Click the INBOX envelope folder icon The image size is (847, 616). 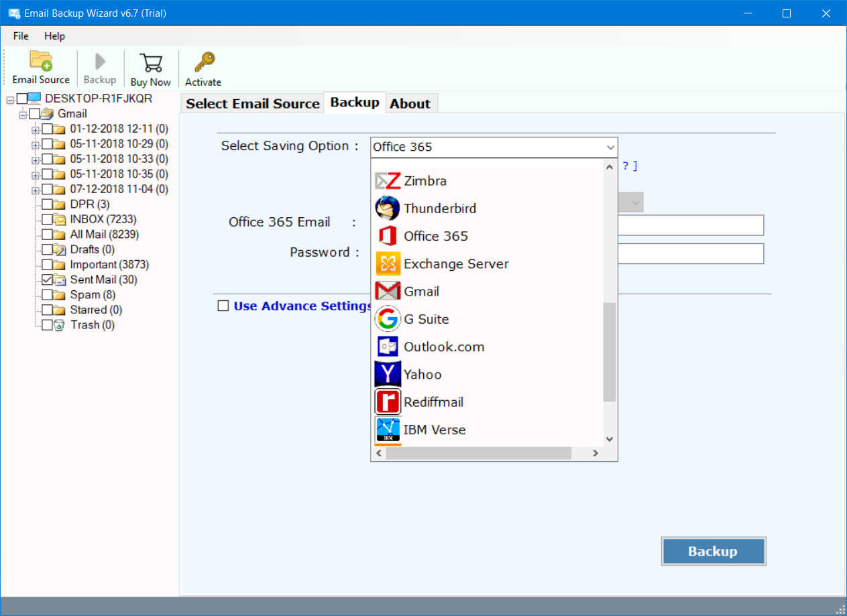[60, 219]
